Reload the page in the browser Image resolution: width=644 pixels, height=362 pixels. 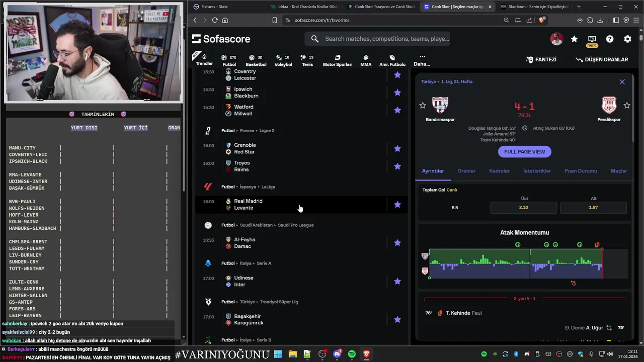point(215,20)
